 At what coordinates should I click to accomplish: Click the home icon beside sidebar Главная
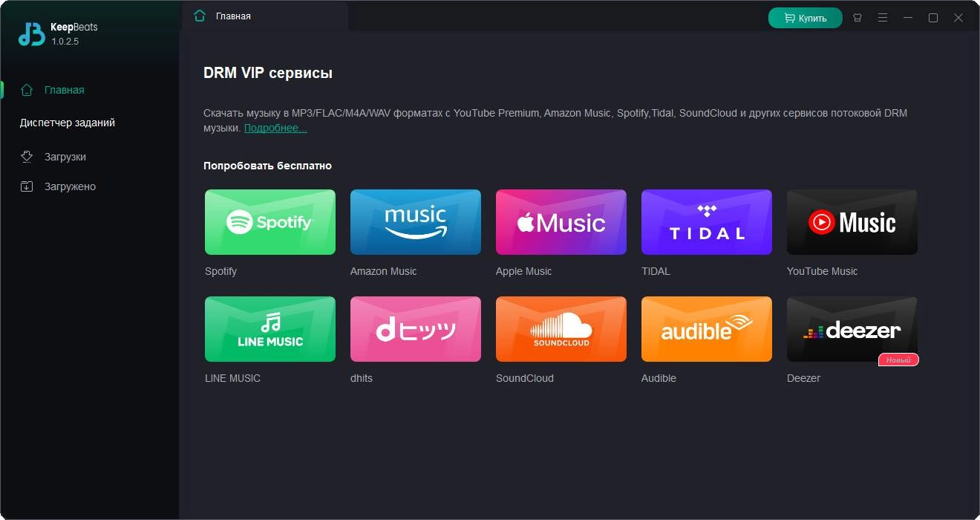pyautogui.click(x=27, y=90)
